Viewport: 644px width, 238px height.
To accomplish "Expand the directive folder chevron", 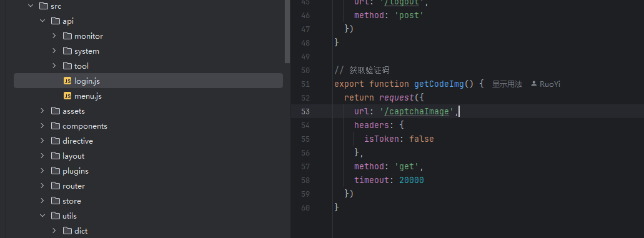I will pos(42,141).
